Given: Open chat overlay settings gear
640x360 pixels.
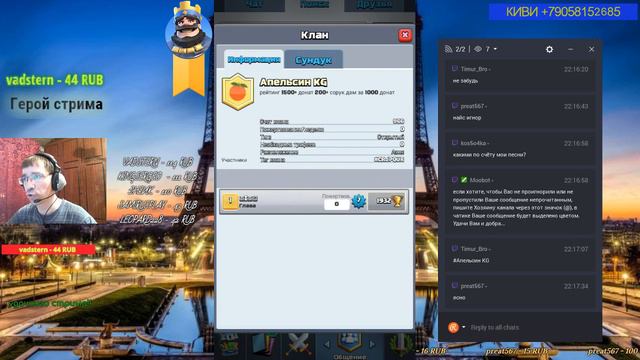Looking at the screenshot, I should tap(549, 49).
